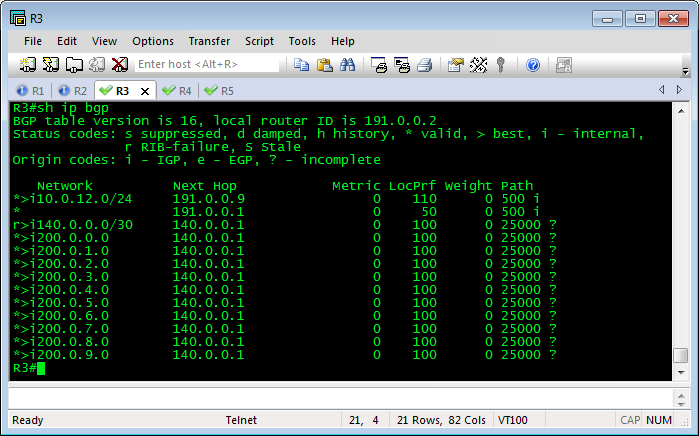Click the Reconnect toolbar icon
699x436 pixels.
(x=97, y=65)
